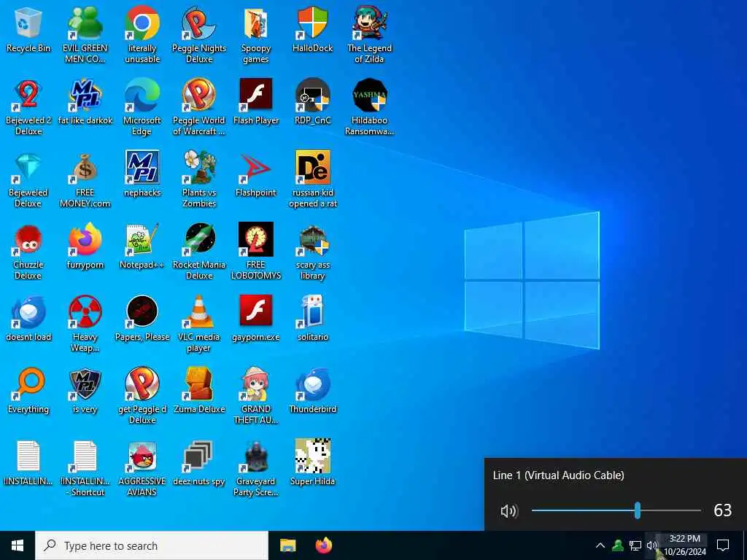Click the Bejeweled Deluxe diamond icon
The height and width of the screenshot is (560, 747).
click(x=28, y=168)
